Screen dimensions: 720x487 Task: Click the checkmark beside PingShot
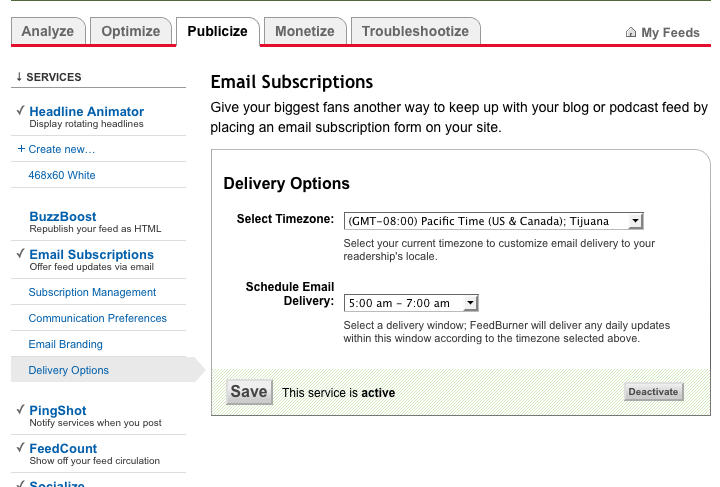tap(21, 410)
